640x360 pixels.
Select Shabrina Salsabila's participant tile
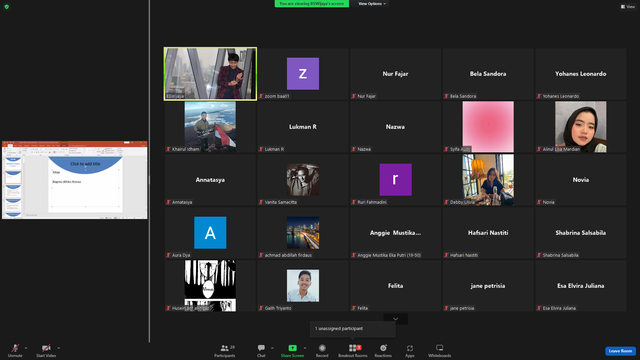tap(581, 233)
